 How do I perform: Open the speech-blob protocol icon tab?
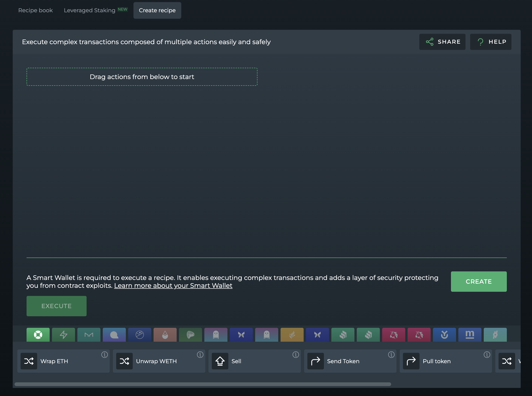click(x=114, y=335)
